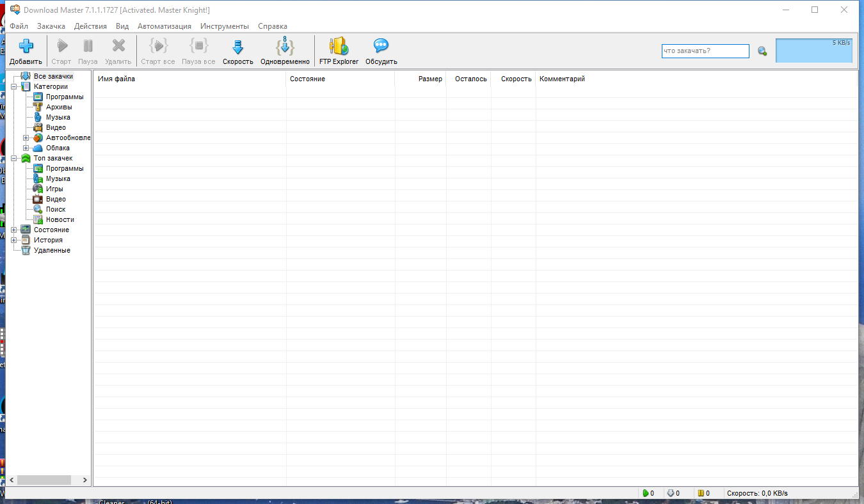The width and height of the screenshot is (864, 504).
Task: Click the Пауза icon in the toolbar
Action: click(x=88, y=45)
